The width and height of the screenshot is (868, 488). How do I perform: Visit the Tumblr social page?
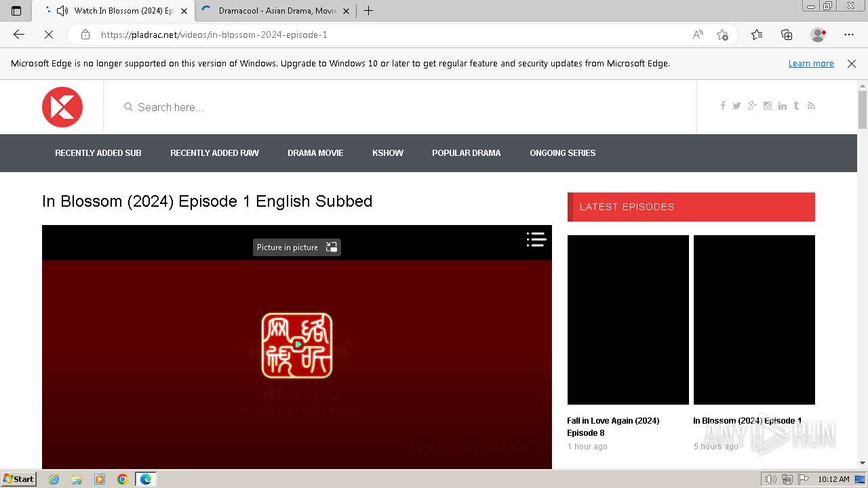tap(796, 106)
